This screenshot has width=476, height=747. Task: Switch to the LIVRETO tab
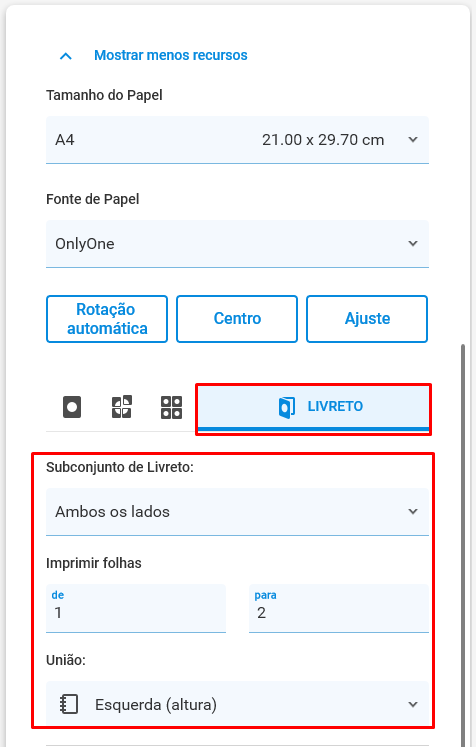click(x=313, y=407)
